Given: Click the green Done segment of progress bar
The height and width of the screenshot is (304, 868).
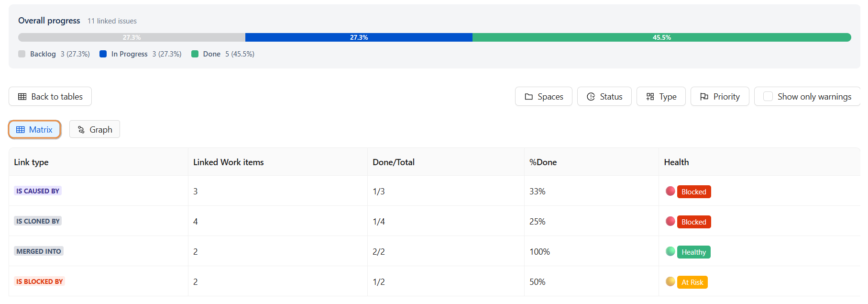Looking at the screenshot, I should (x=661, y=37).
